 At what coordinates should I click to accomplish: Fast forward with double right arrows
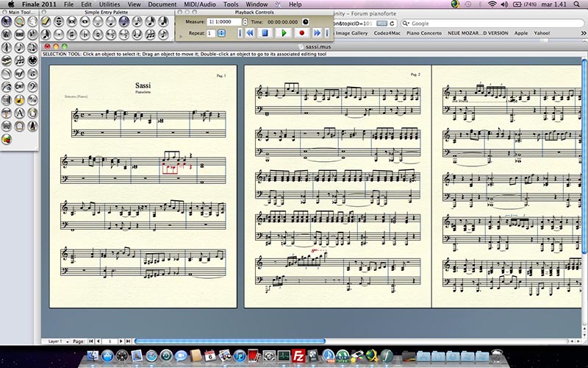click(318, 33)
